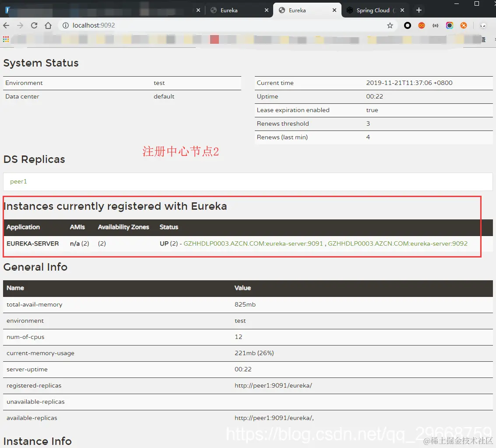Click the Renews threshold row label

click(283, 123)
